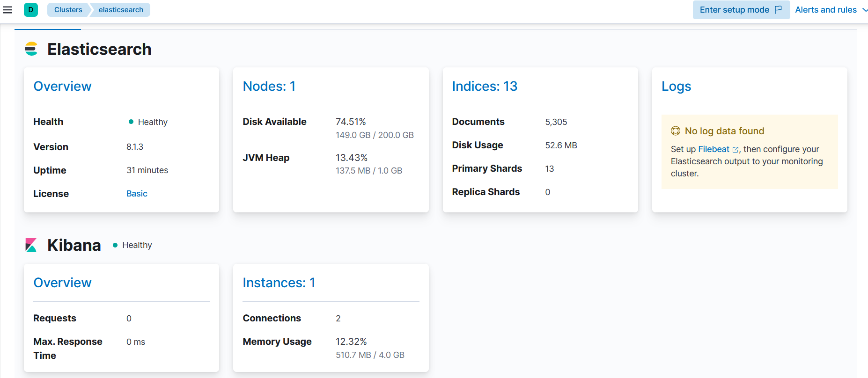
Task: Click the Kibana logo icon
Action: (31, 245)
